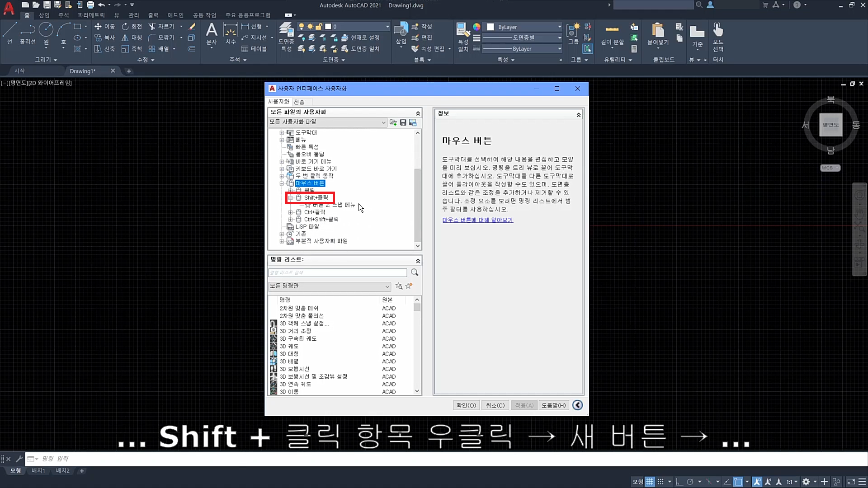
Task: Click the Move tool icon
Action: (x=98, y=27)
